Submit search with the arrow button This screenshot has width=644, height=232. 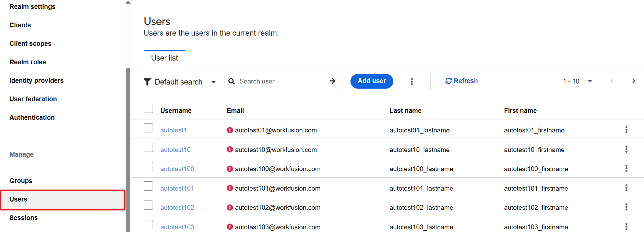coord(332,81)
